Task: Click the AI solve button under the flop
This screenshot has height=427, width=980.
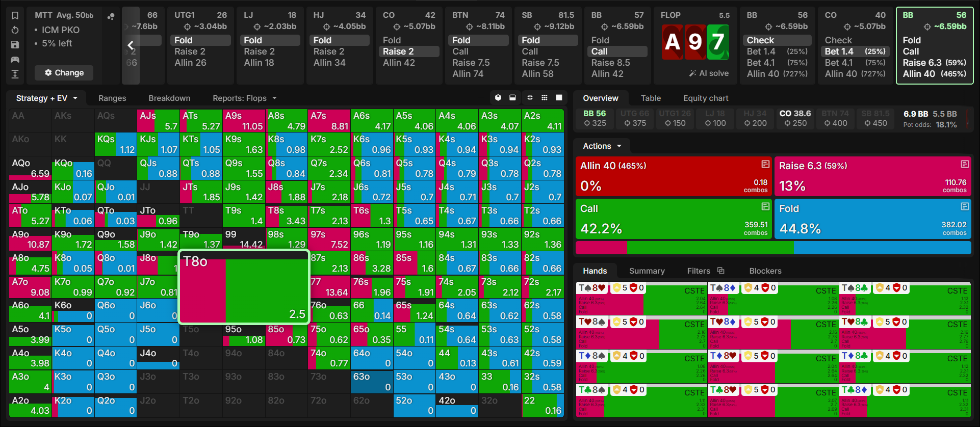Action: [709, 73]
